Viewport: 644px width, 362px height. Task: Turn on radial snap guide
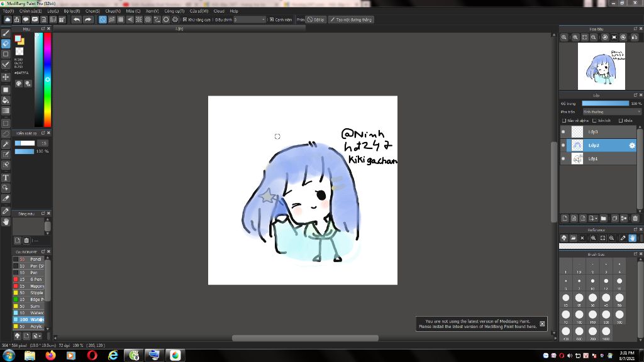pyautogui.click(x=139, y=19)
